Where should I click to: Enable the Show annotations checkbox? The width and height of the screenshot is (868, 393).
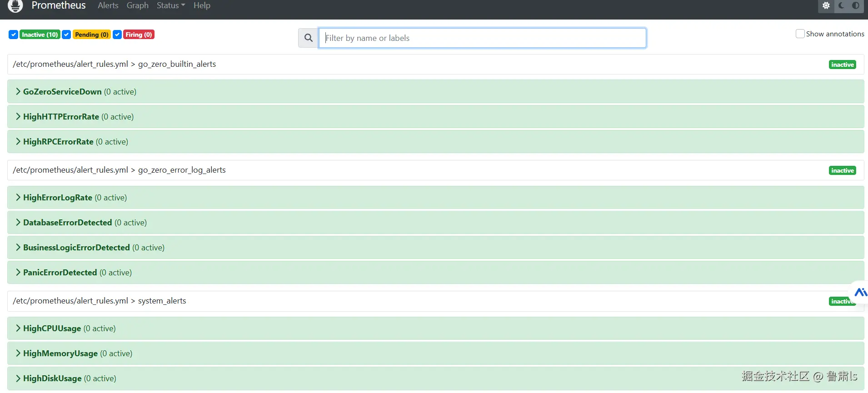point(800,34)
